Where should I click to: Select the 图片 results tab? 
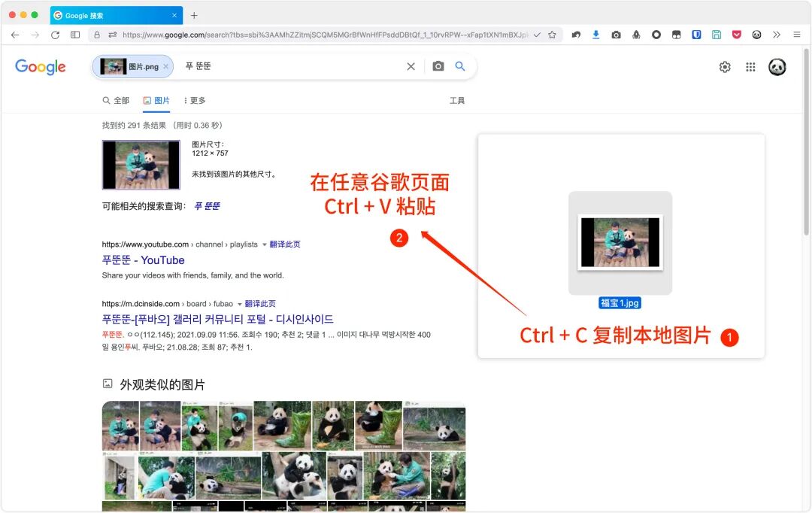[x=156, y=101]
